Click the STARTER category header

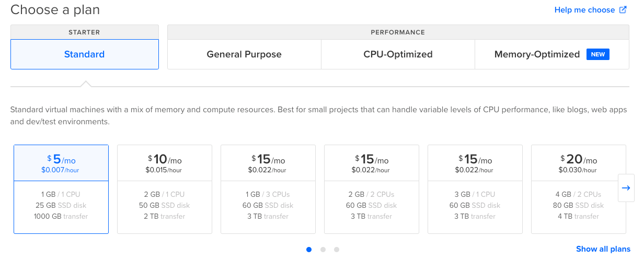(x=84, y=32)
